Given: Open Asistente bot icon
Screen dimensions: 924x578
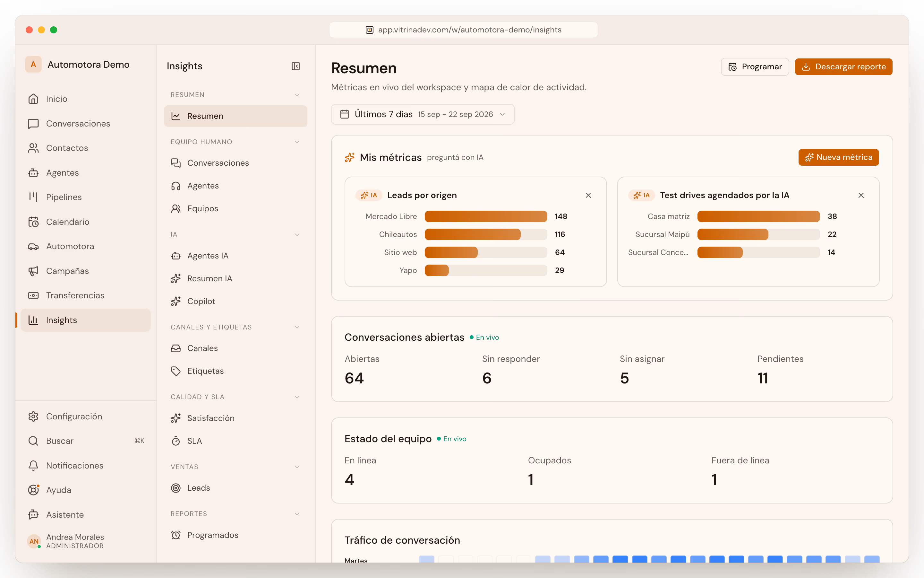Looking at the screenshot, I should (x=33, y=514).
